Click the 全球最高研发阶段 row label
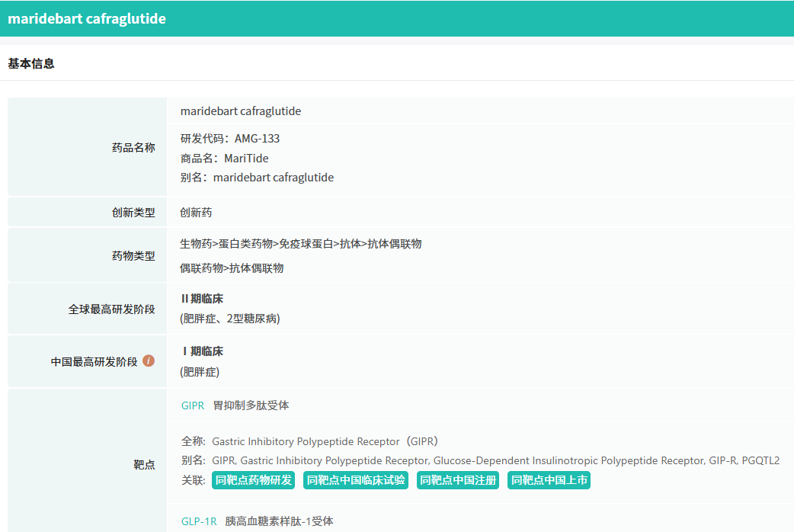Viewport: 794px width, 532px height. click(x=112, y=309)
